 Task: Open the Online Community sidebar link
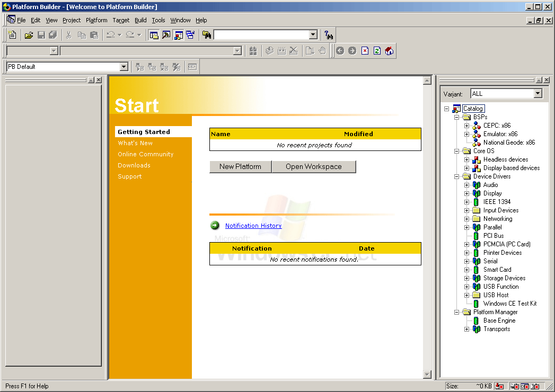coord(146,154)
